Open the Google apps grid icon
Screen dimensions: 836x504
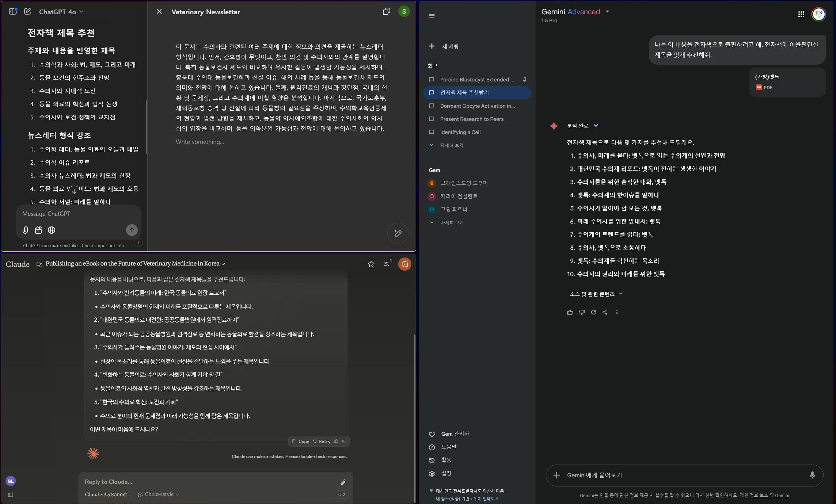[801, 14]
